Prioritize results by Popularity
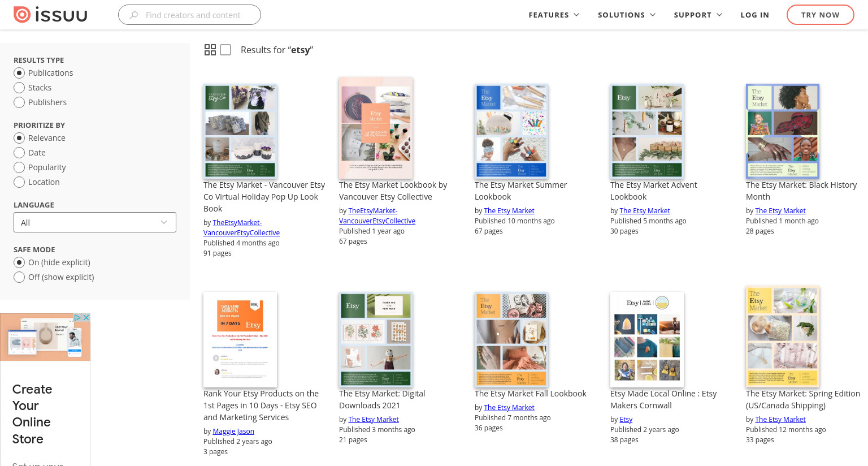This screenshot has width=868, height=466. tap(19, 167)
